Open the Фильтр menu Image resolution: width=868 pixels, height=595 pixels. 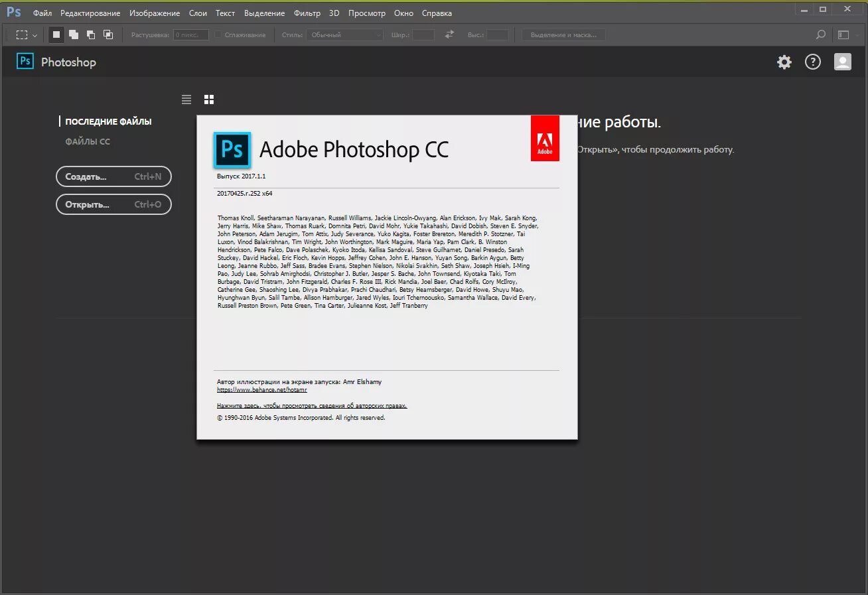(x=307, y=13)
